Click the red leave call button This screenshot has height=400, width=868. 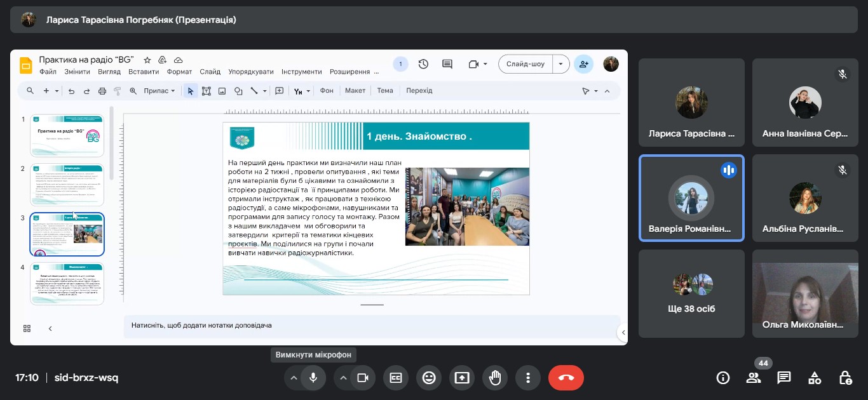566,378
